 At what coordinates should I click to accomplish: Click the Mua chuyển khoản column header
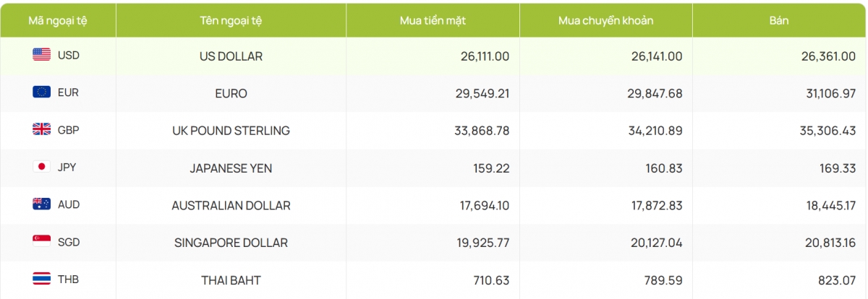pyautogui.click(x=605, y=20)
